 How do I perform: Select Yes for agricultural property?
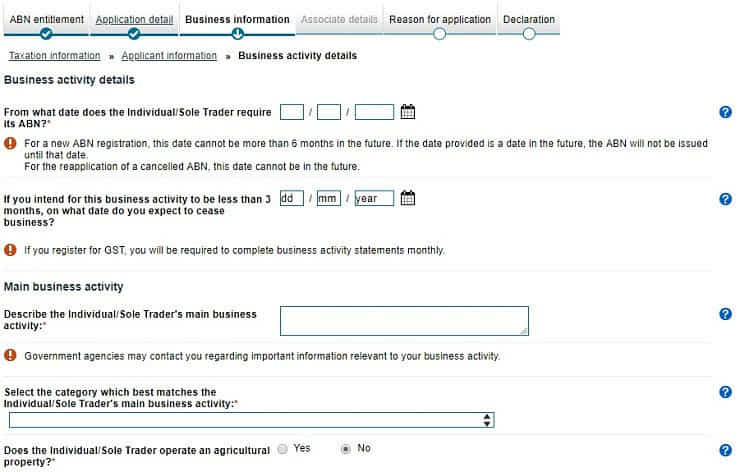coord(283,449)
